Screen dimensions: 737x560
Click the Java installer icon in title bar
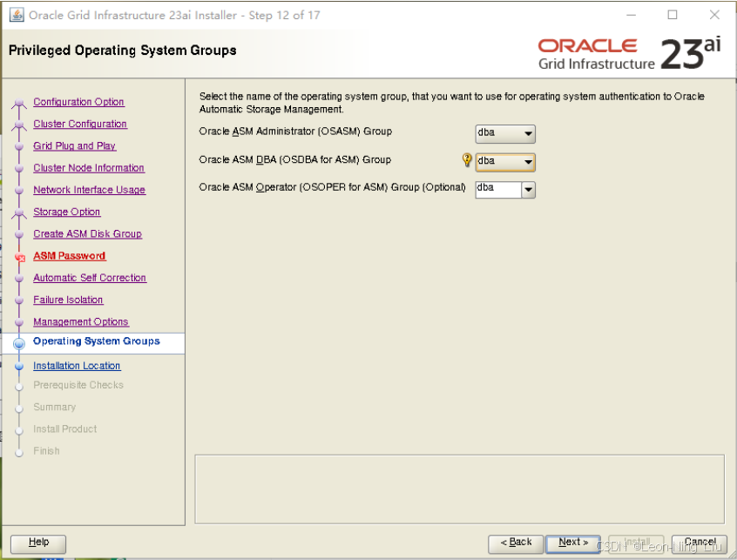point(17,15)
